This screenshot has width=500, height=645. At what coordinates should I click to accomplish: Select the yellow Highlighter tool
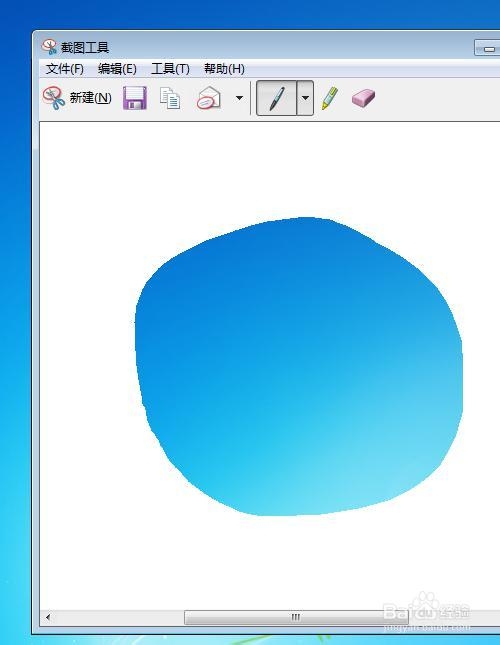point(330,98)
